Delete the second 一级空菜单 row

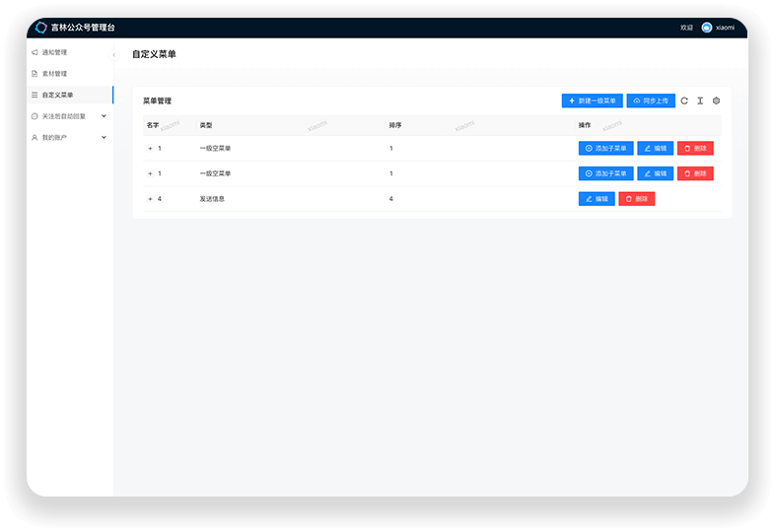click(695, 173)
